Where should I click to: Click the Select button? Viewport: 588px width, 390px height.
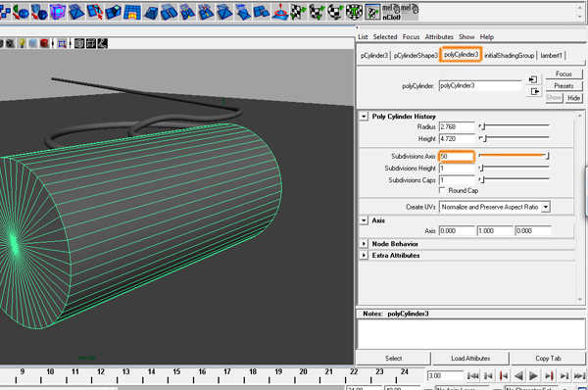pyautogui.click(x=393, y=359)
